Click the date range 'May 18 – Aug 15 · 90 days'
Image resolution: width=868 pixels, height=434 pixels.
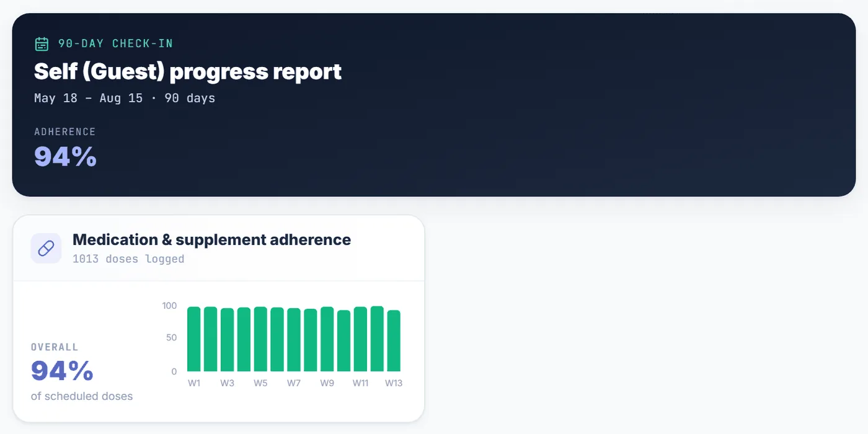coord(125,98)
